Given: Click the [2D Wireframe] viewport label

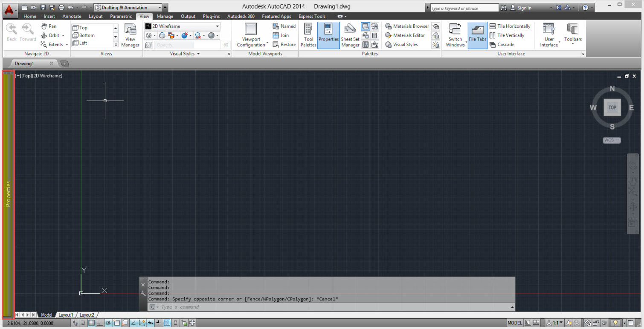Looking at the screenshot, I should pyautogui.click(x=47, y=76).
